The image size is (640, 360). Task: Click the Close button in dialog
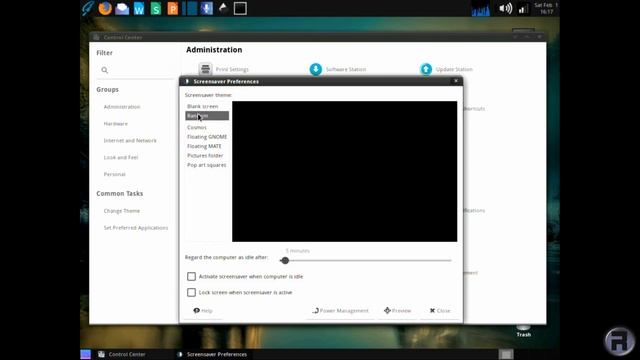point(440,311)
